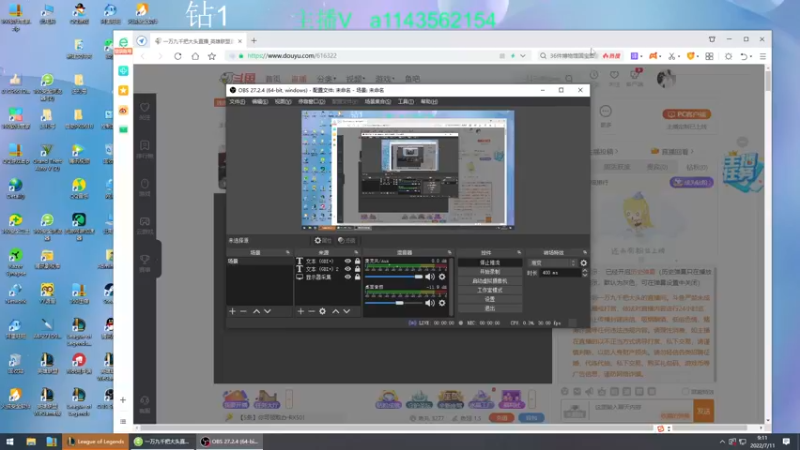Open Windows Start menu
The image size is (800, 450).
tap(10, 442)
